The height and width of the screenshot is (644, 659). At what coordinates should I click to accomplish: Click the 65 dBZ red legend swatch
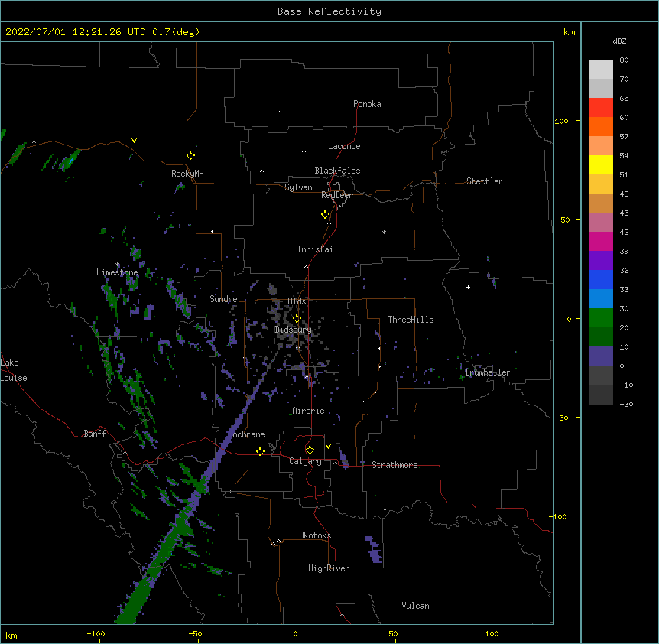(x=601, y=107)
